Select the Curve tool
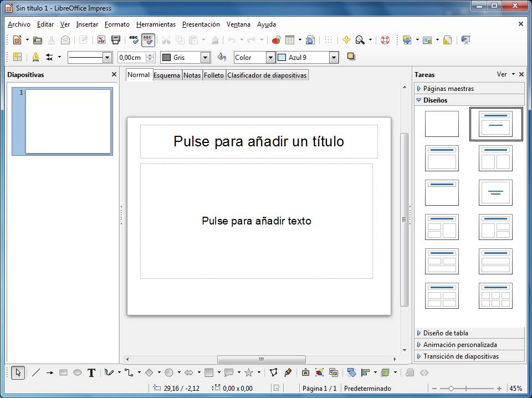The height and width of the screenshot is (398, 532). click(108, 373)
